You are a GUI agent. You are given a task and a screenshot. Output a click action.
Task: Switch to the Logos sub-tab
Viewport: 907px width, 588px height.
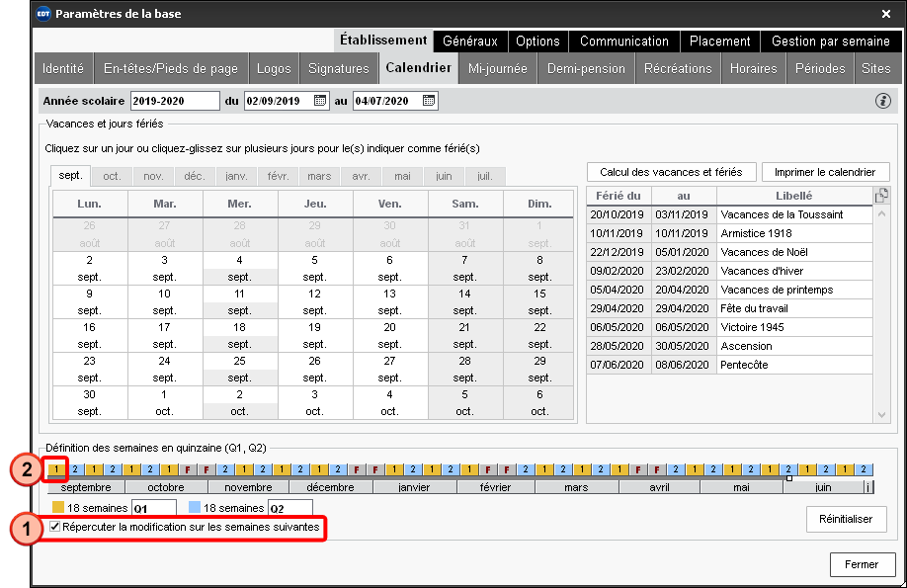274,68
